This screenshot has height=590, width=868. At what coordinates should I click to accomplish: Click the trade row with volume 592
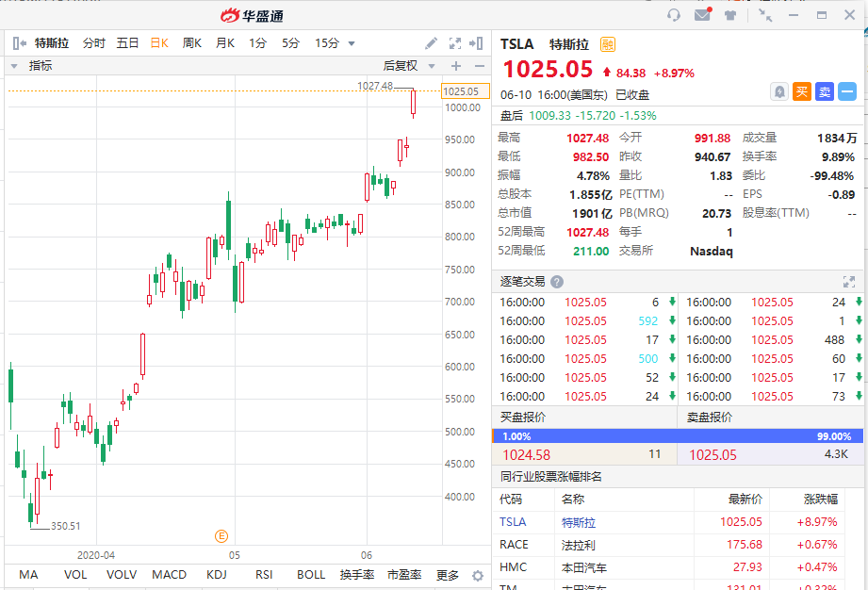coord(587,321)
